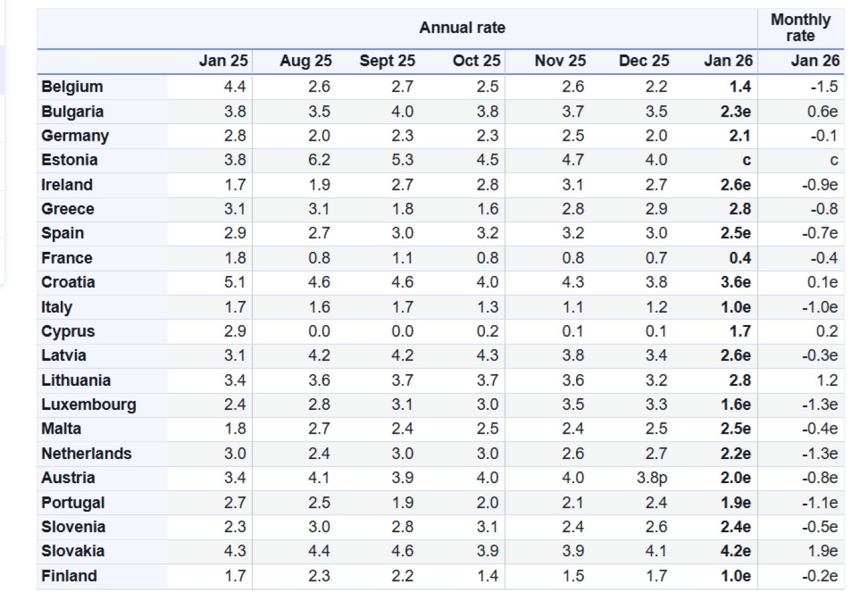The image size is (868, 601).
Task: Select the Finland row label
Action: (x=69, y=576)
